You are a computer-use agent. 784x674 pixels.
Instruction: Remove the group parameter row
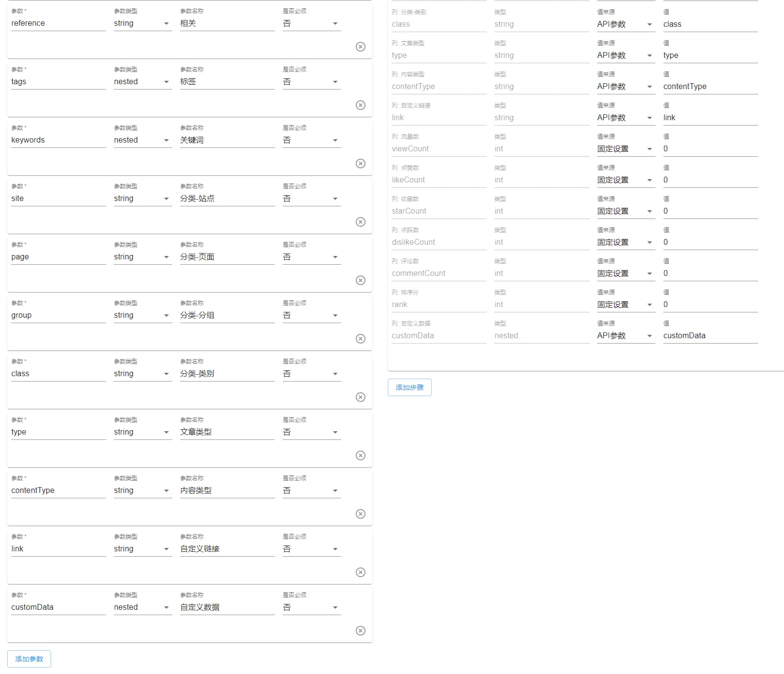coord(360,339)
